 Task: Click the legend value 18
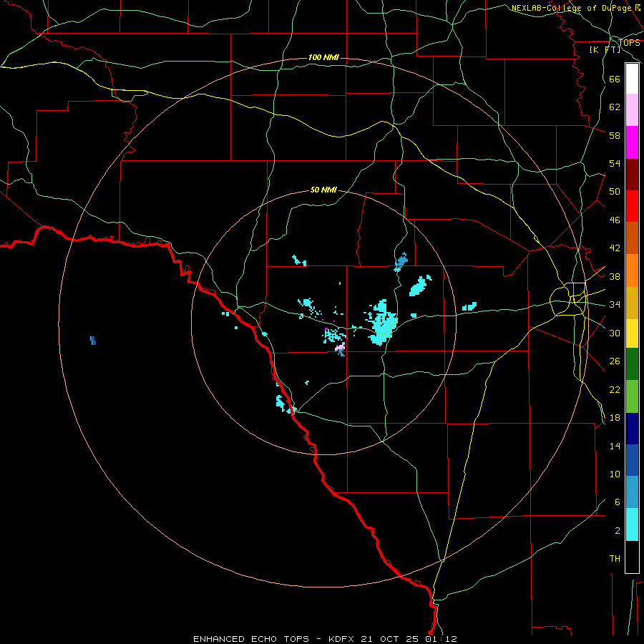point(615,418)
